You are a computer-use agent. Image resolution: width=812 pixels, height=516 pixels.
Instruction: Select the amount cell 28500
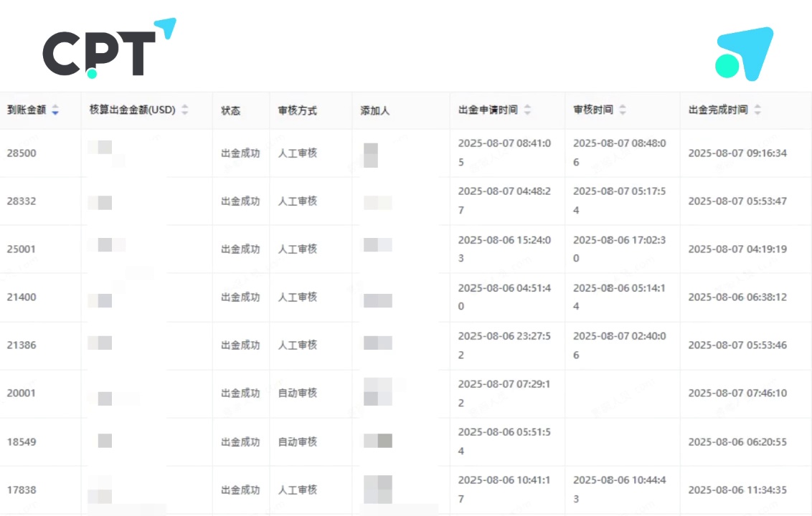click(22, 153)
